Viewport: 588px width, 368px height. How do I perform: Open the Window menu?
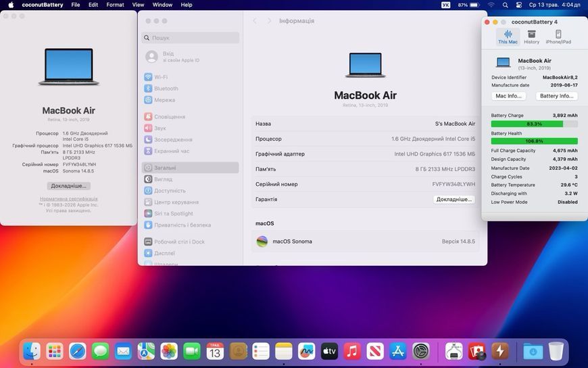[162, 5]
